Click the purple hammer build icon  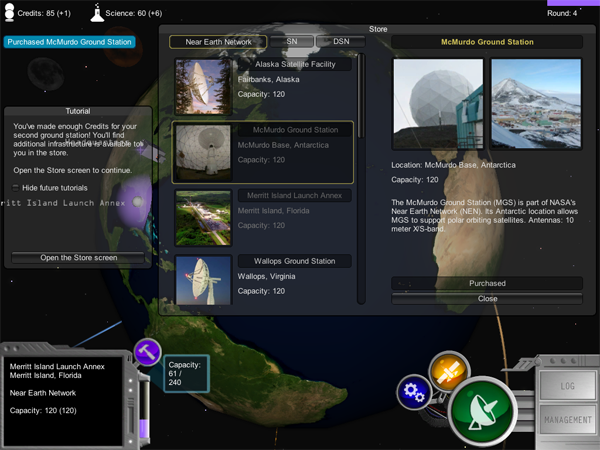click(147, 352)
